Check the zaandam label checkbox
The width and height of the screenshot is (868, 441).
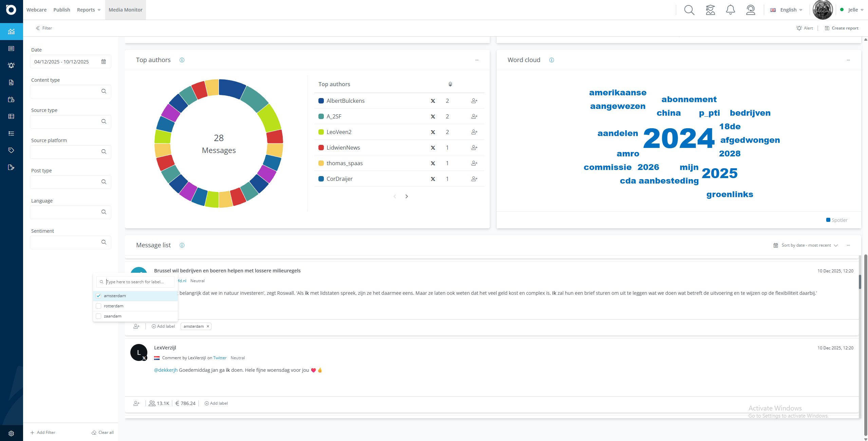coord(98,316)
